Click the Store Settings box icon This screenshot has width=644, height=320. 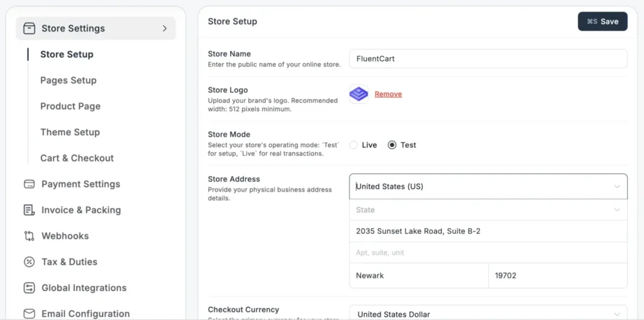point(29,28)
